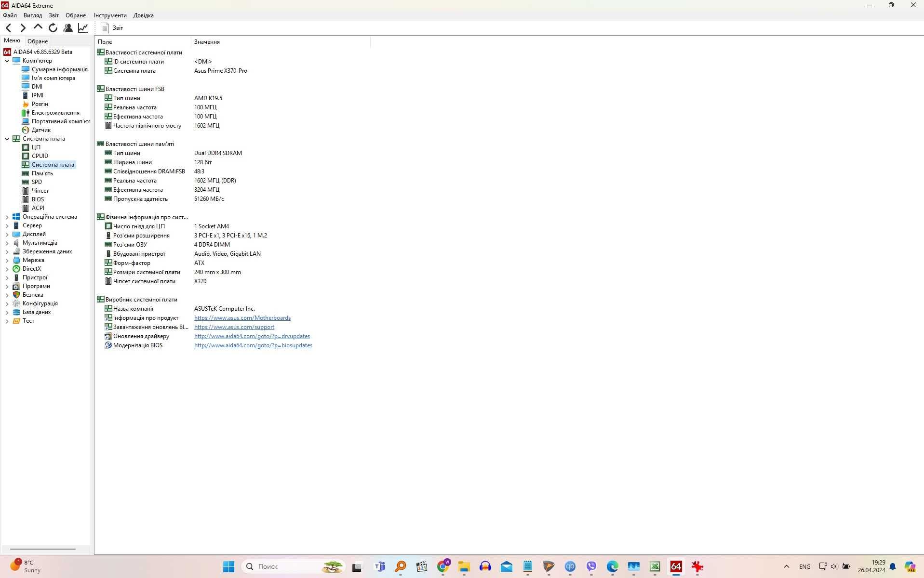Click the Значення column header
The image size is (924, 578).
click(x=281, y=42)
